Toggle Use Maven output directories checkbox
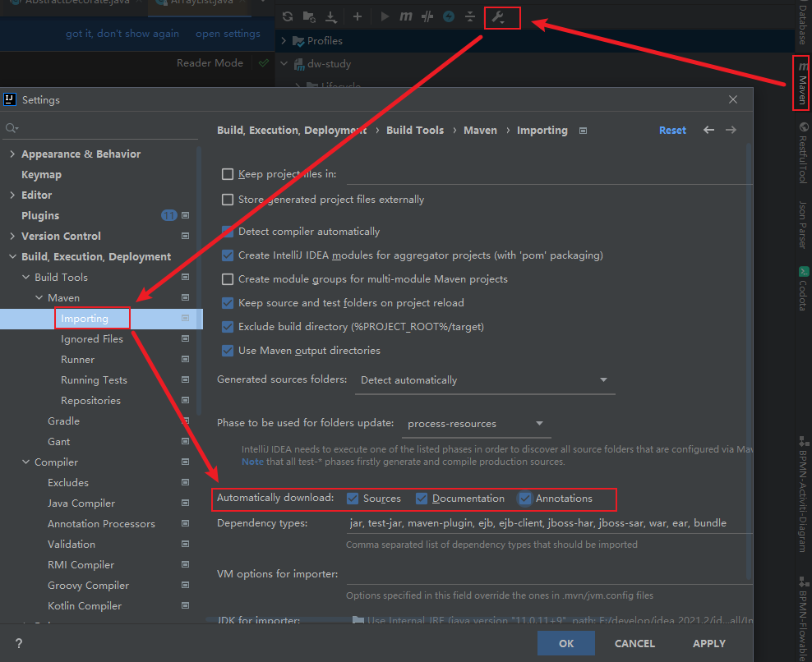 [x=228, y=351]
